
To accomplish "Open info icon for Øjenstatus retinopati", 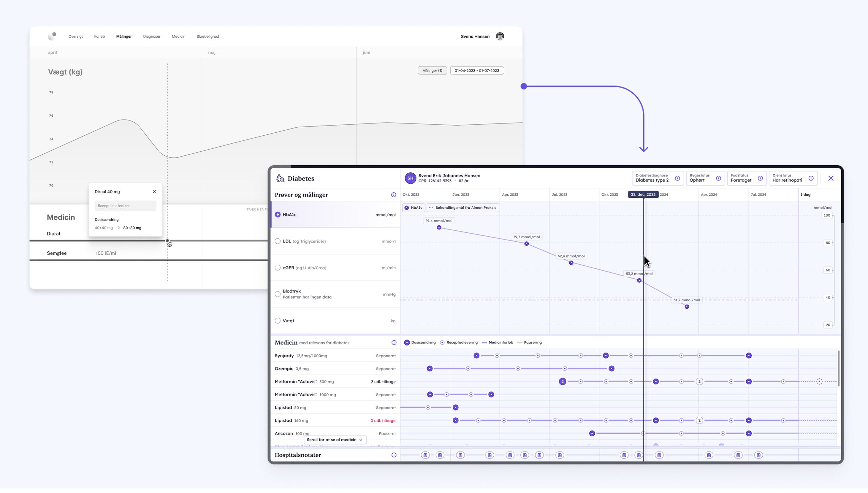I will coord(811,178).
